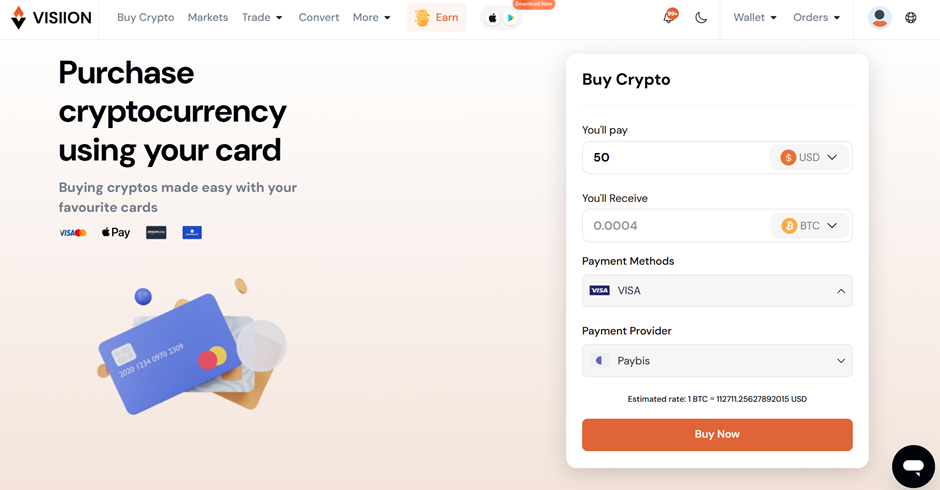Open the USD currency dropdown

coord(810,157)
